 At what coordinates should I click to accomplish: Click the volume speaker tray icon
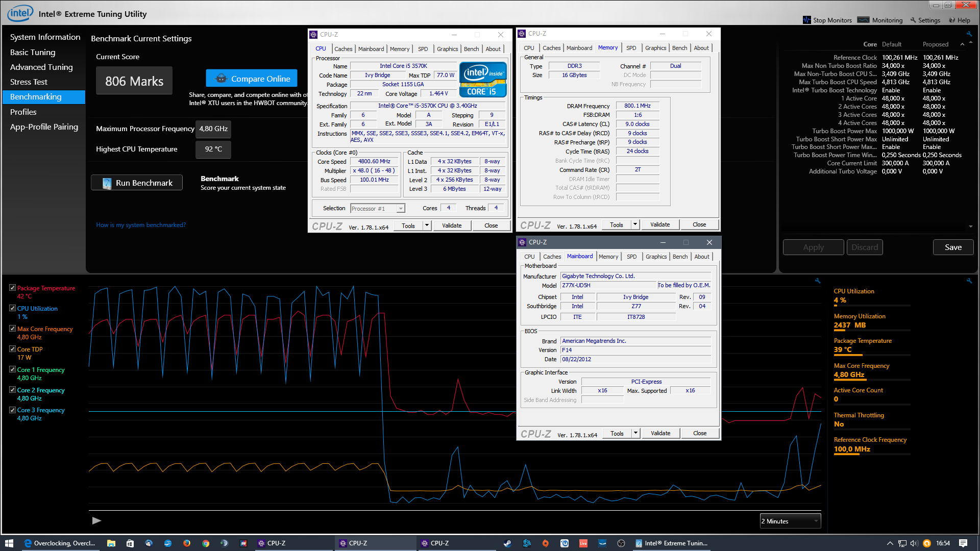914,543
